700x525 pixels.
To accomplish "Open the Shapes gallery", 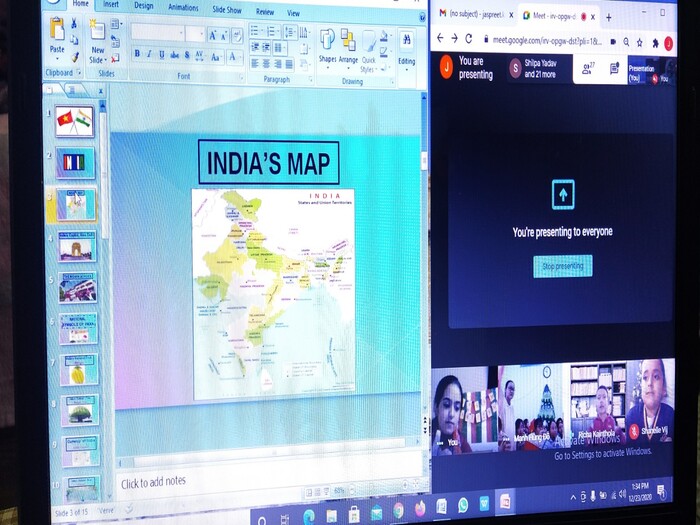I will click(x=327, y=48).
